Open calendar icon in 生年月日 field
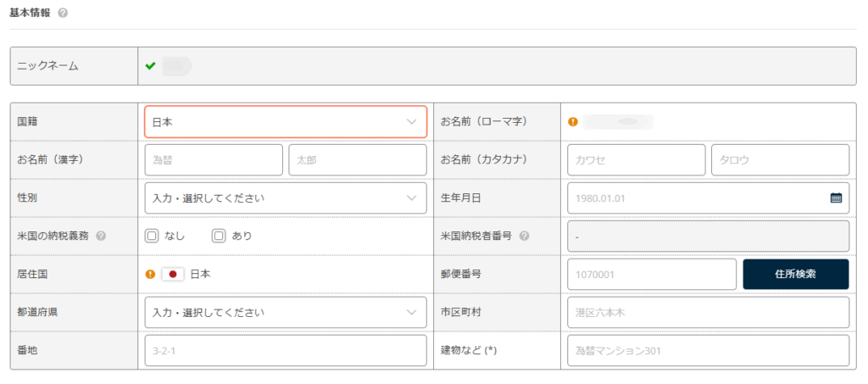868x384 pixels. point(836,198)
